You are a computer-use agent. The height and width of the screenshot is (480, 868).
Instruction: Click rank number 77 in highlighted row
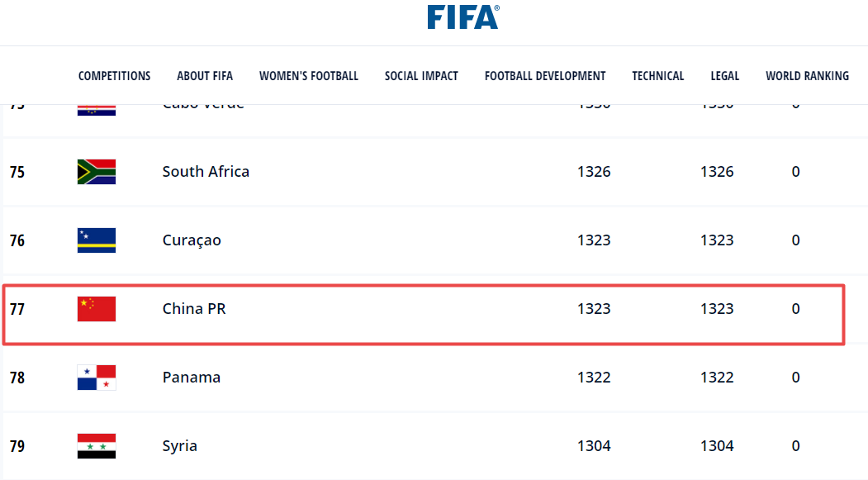click(x=17, y=309)
